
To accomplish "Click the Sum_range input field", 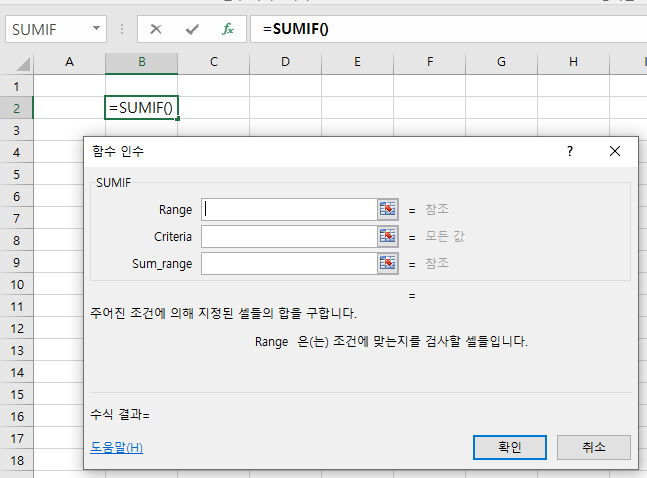I will click(288, 263).
